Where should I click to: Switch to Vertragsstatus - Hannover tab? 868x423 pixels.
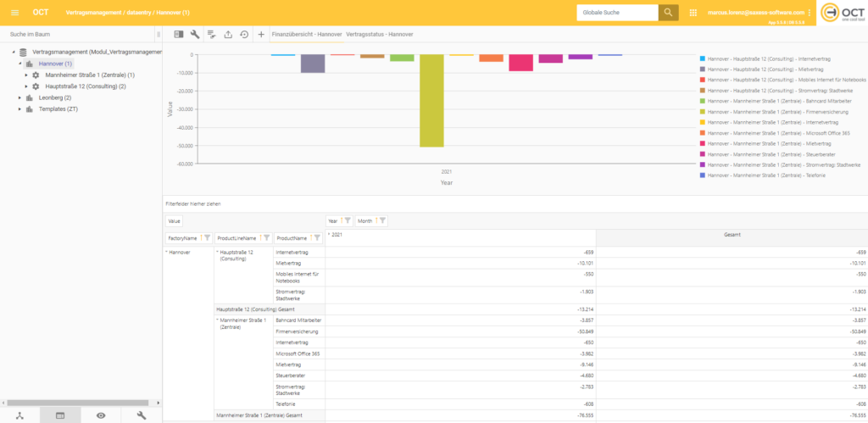[380, 35]
